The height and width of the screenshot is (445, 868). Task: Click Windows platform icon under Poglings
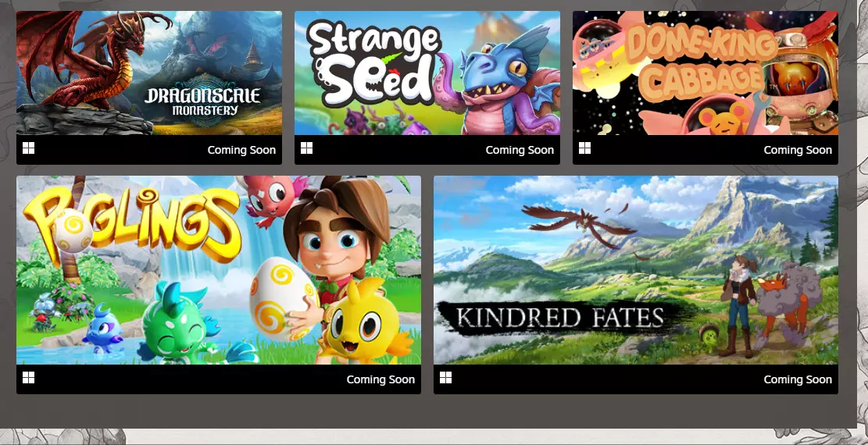[x=29, y=378]
